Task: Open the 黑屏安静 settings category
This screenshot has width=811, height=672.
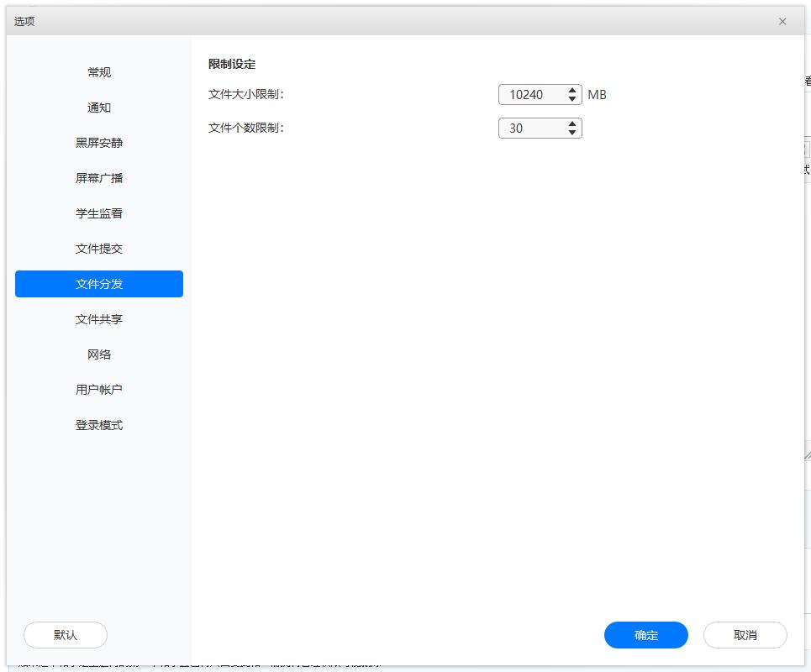Action: 98,143
